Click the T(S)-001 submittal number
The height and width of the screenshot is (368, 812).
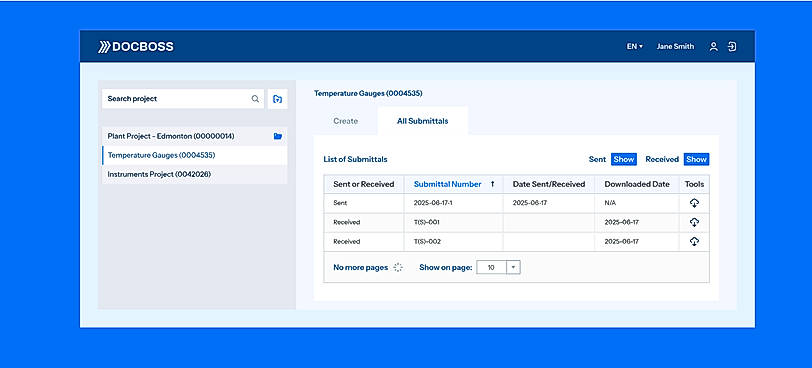tap(427, 223)
